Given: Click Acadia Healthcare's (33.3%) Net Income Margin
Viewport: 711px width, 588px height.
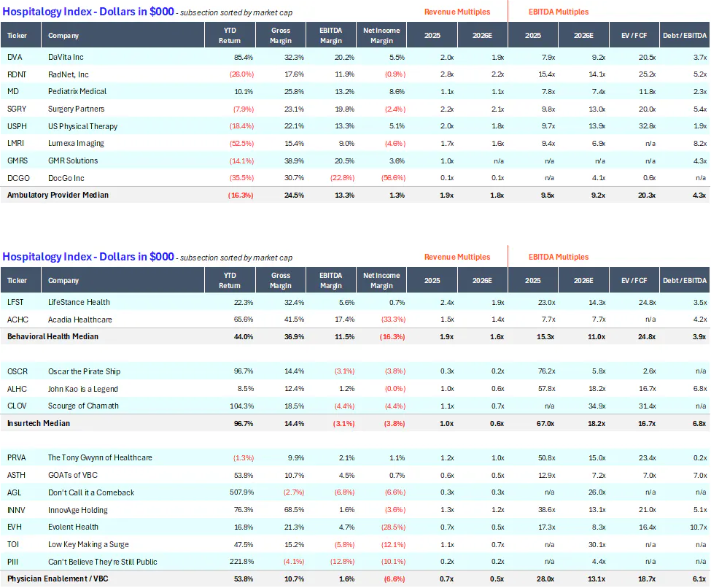Looking at the screenshot, I should (393, 320).
